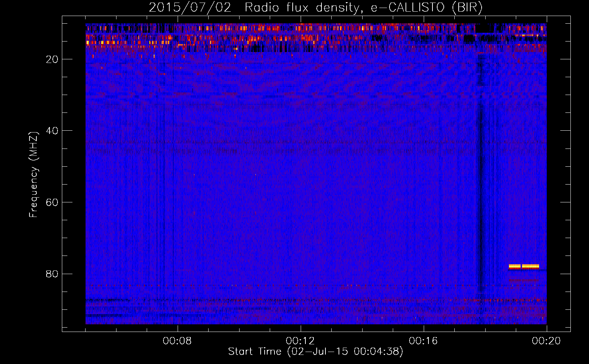Click the 80 MHz frequency tick label
This screenshot has width=589, height=364.
52,274
